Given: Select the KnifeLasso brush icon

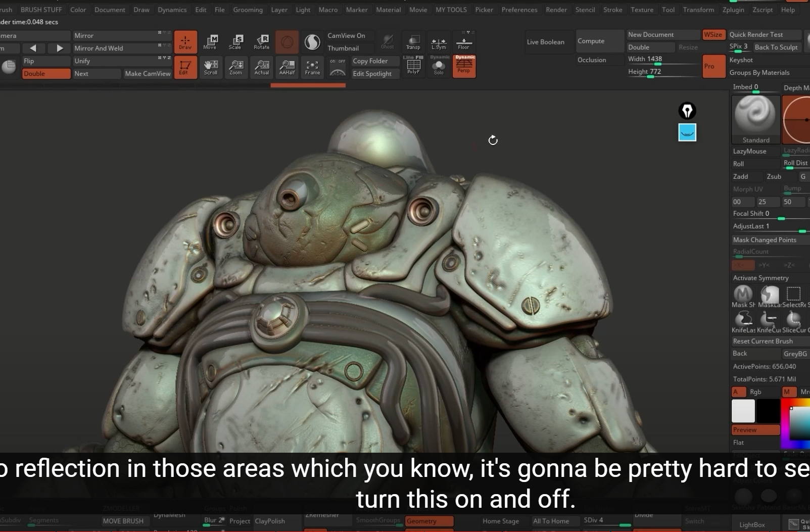Looking at the screenshot, I should click(743, 322).
